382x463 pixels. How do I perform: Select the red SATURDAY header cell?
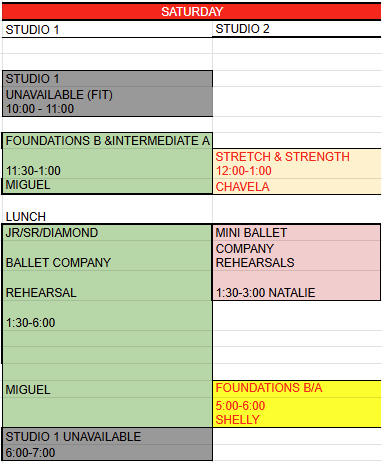[192, 12]
